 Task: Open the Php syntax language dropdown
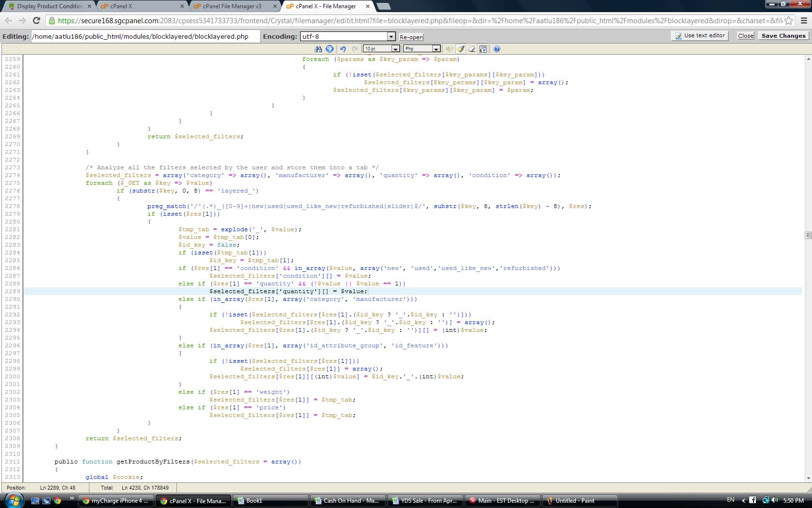(x=436, y=49)
